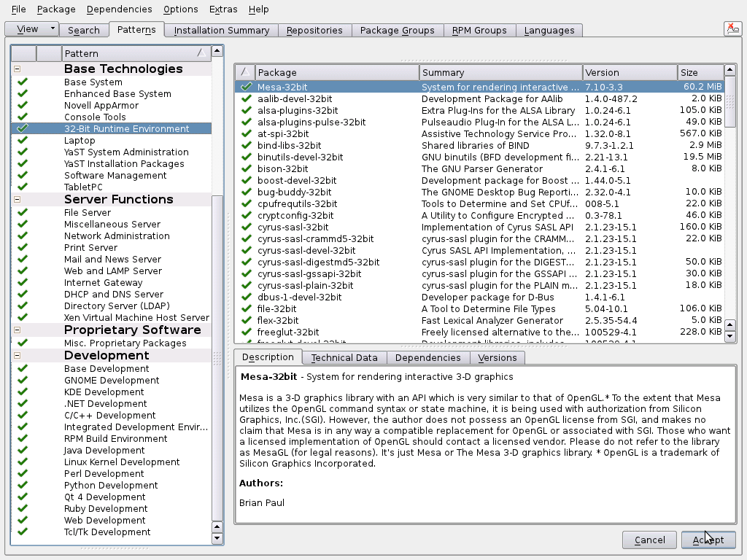Viewport: 747px width, 560px height.
Task: Click the status checkmark icon for Mesa-32bit package
Action: coord(246,87)
